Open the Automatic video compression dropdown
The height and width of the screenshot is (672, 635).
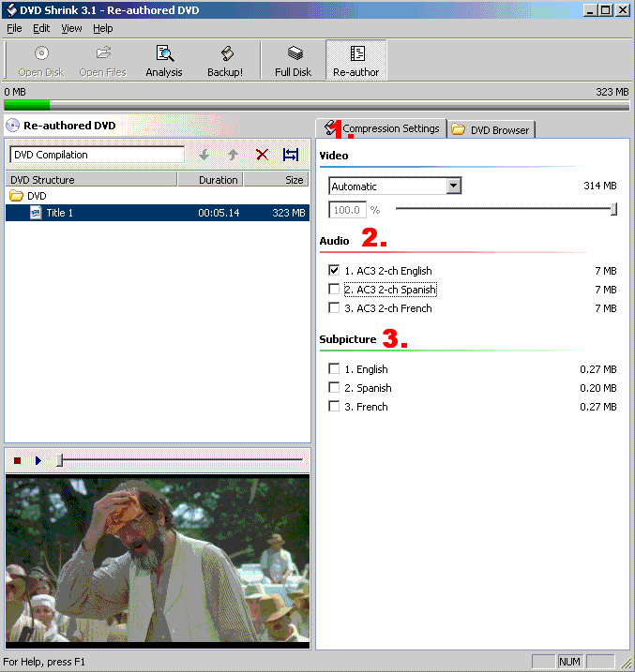click(453, 186)
